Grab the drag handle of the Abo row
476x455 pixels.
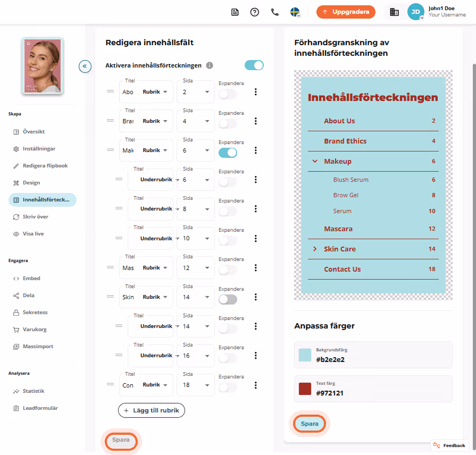[110, 91]
